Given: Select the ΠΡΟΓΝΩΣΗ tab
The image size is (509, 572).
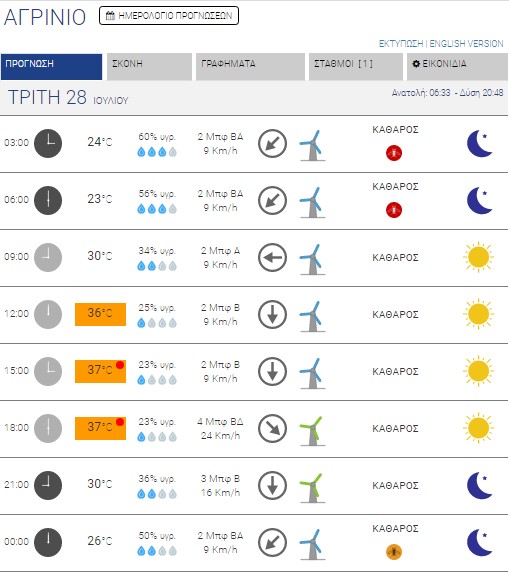Looking at the screenshot, I should pyautogui.click(x=51, y=67).
